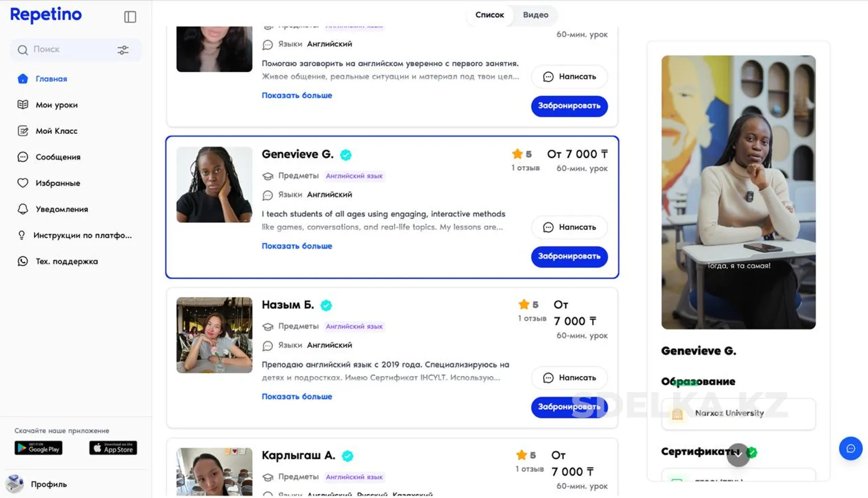Go to Главная page

[51, 79]
